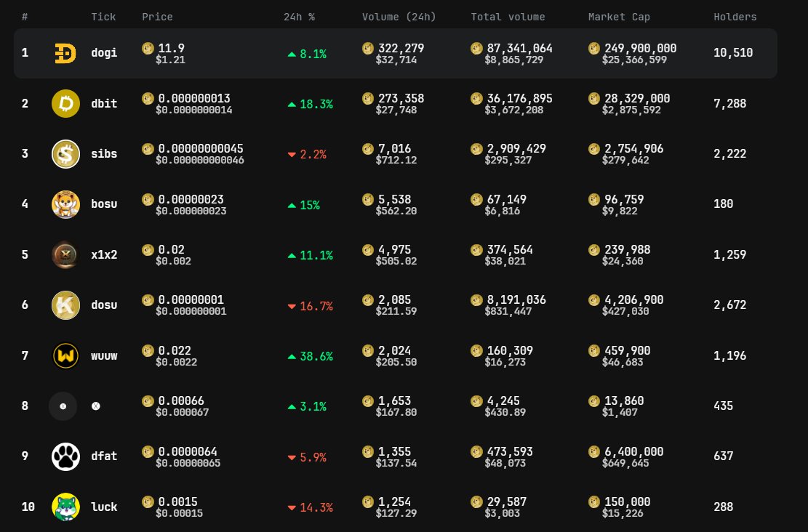Image resolution: width=808 pixels, height=532 pixels.
Task: Click dosu total volume 8,191,036
Action: click(516, 299)
